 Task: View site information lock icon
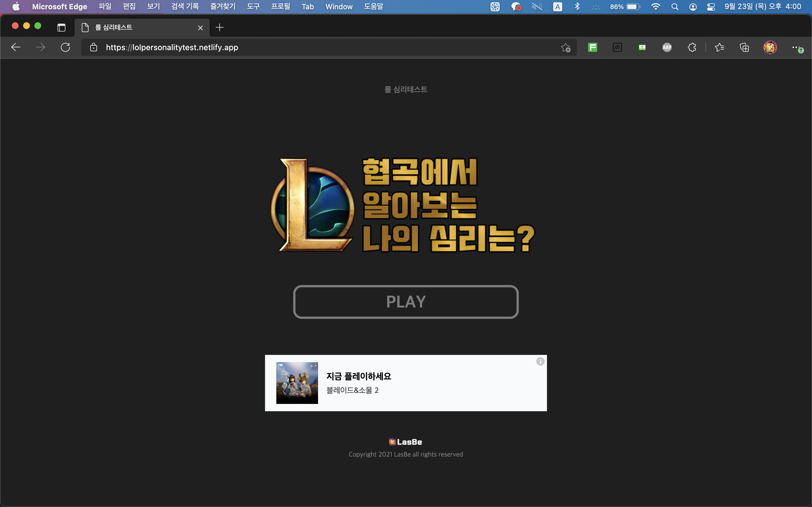(x=94, y=47)
